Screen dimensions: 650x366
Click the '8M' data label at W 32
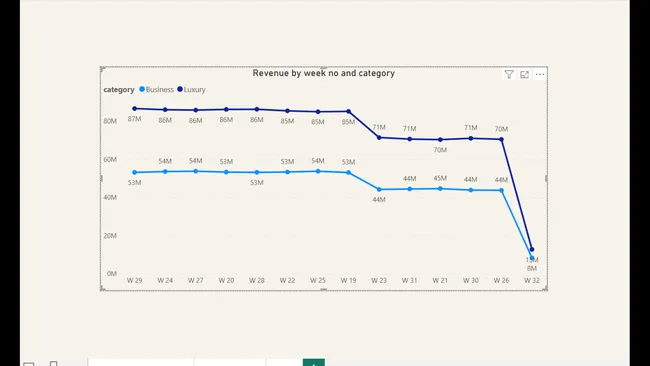click(532, 269)
